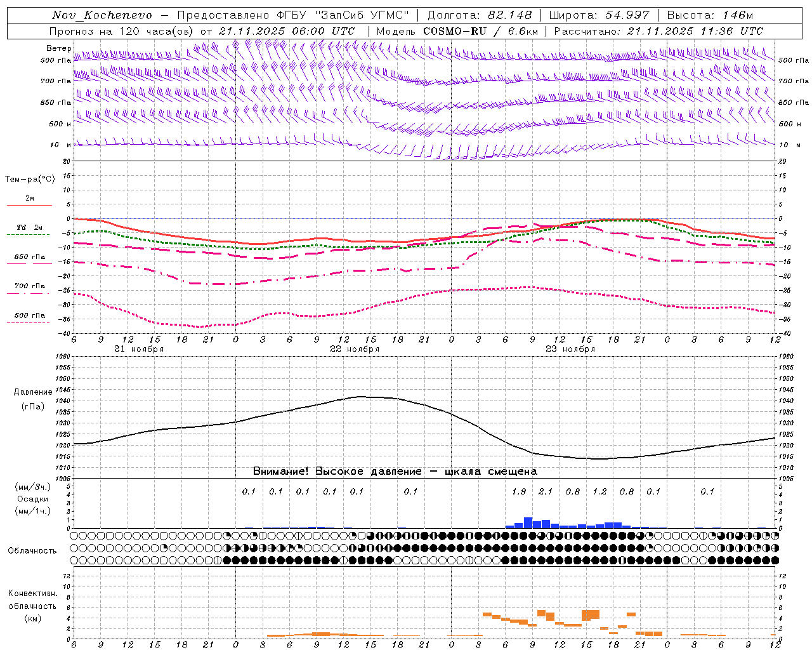The height and width of the screenshot is (650, 812).
Task: Click the (мм/3ч.) precipitation unit label
Action: coord(32,487)
